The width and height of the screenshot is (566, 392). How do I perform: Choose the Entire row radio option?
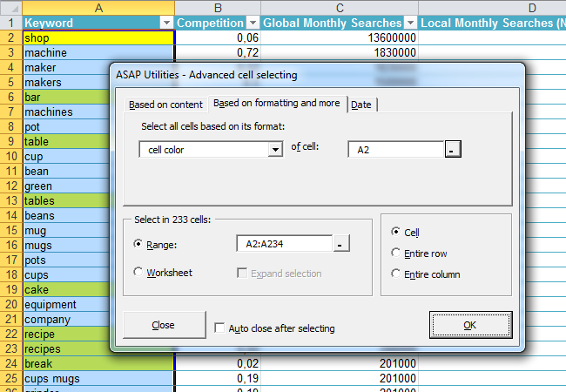pyautogui.click(x=396, y=253)
